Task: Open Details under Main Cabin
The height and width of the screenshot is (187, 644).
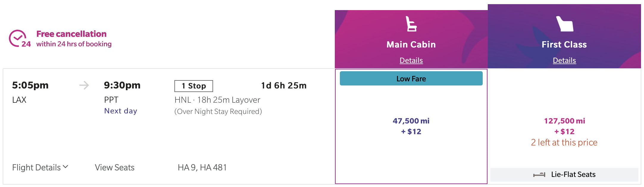Action: [x=411, y=60]
